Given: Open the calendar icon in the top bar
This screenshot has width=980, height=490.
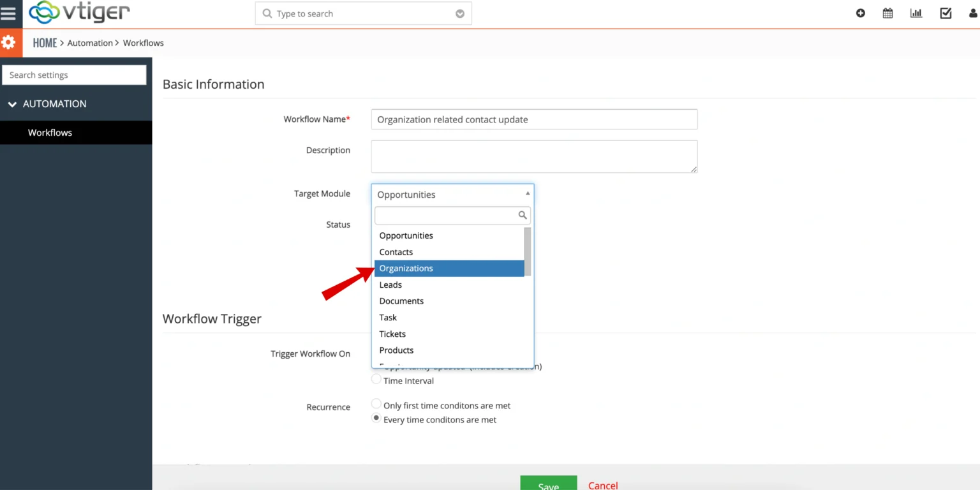Looking at the screenshot, I should click(x=887, y=13).
